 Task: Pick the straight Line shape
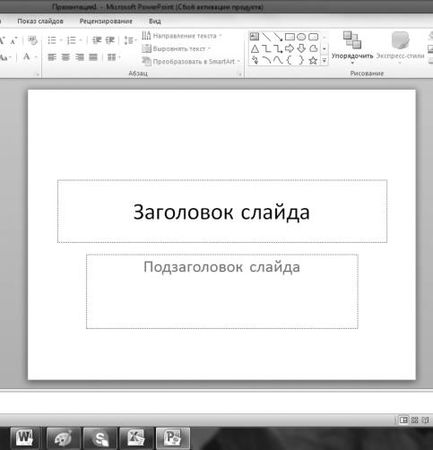(266, 37)
